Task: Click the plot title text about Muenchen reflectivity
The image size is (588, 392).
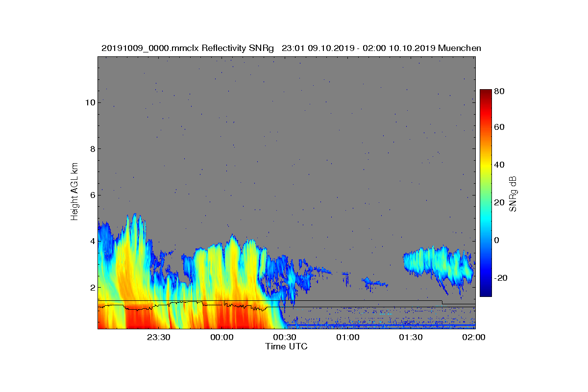Action: click(x=291, y=48)
